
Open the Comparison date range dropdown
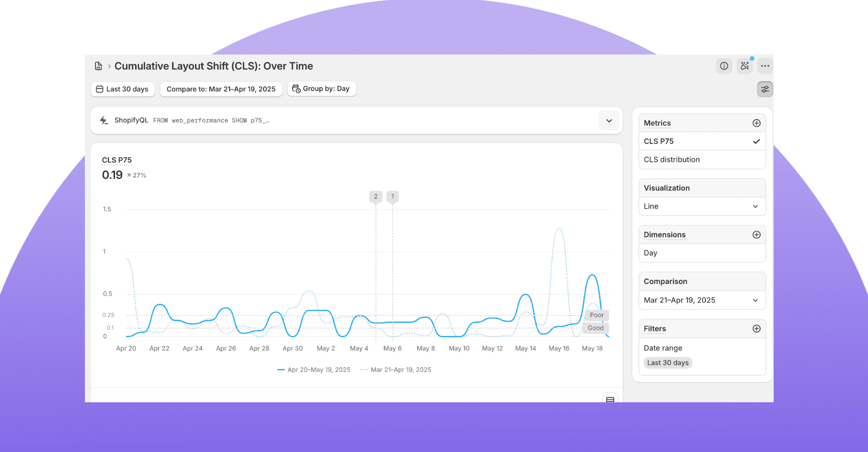[x=702, y=300]
